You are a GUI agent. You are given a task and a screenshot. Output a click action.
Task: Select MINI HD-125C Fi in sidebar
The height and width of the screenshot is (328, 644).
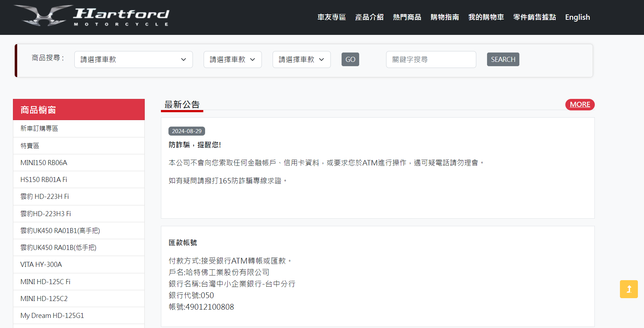coord(79,282)
